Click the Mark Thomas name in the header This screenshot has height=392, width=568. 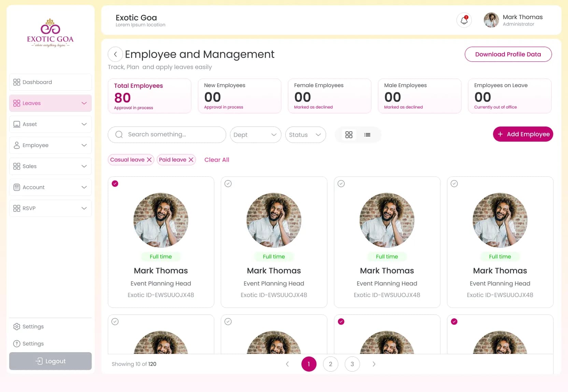[523, 17]
